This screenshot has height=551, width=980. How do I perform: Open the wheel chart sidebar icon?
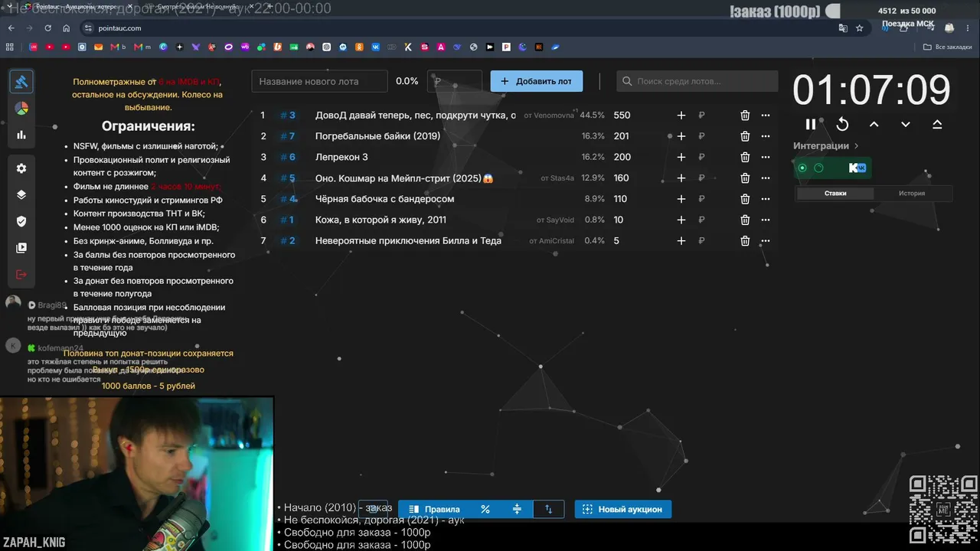[21, 108]
